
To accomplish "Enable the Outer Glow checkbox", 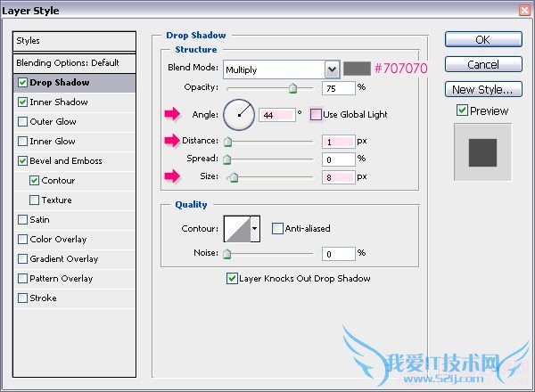I will tap(22, 122).
